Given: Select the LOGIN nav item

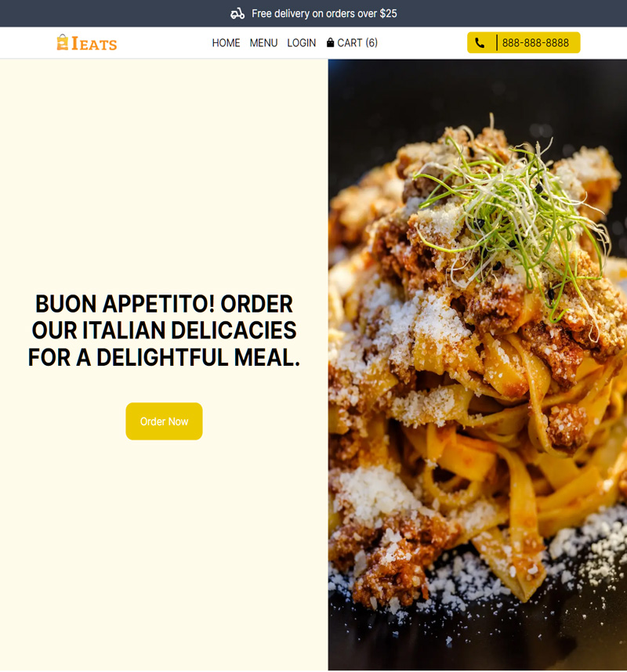Looking at the screenshot, I should (302, 43).
